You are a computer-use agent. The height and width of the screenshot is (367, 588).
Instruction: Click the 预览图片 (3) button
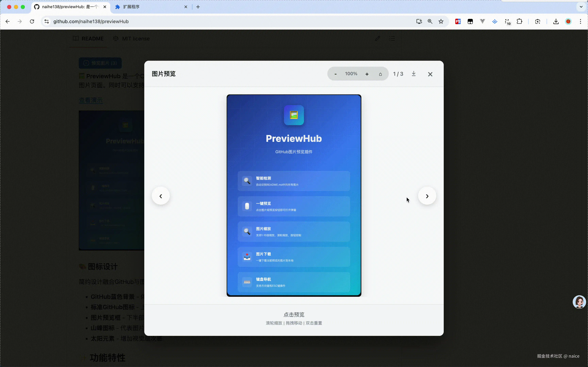pos(100,63)
